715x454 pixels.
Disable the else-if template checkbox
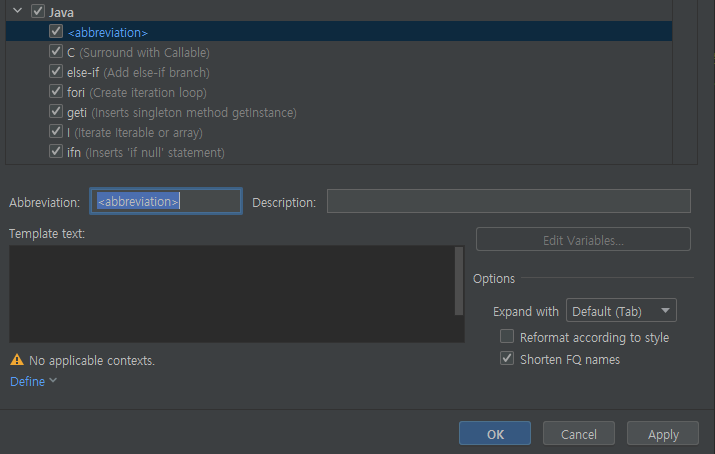[56, 72]
